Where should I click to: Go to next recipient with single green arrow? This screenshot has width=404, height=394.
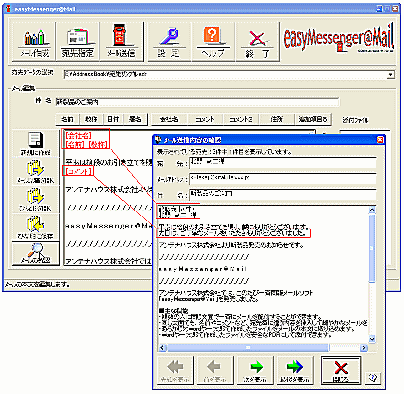click(x=255, y=370)
